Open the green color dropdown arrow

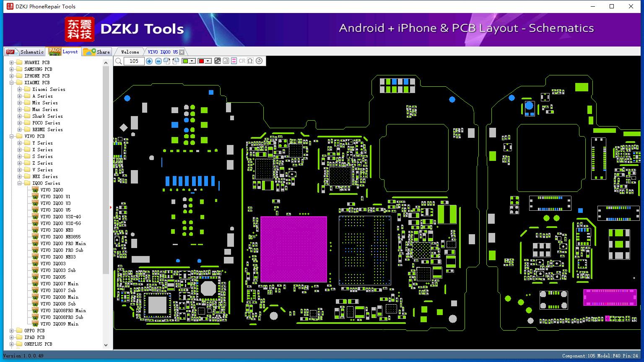point(192,61)
